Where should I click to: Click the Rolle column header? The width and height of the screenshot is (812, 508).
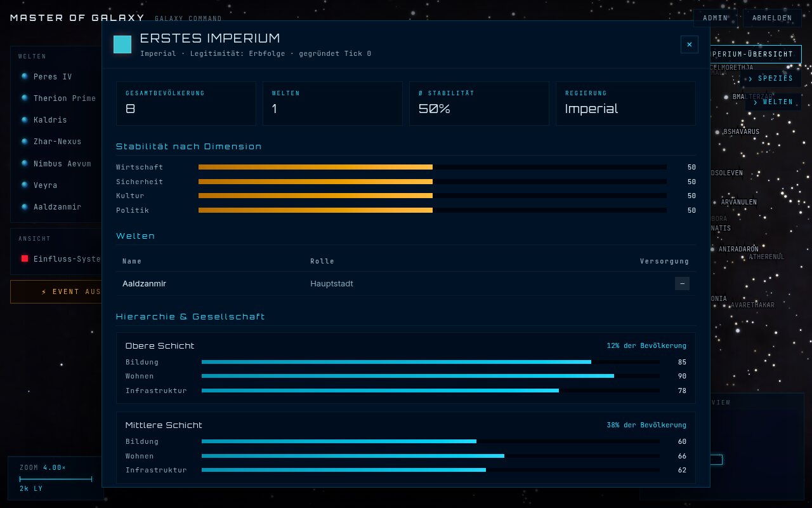pos(322,261)
